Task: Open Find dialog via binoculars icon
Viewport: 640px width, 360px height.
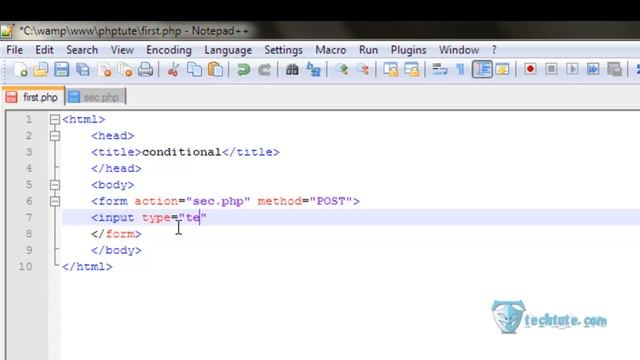Action: pyautogui.click(x=292, y=70)
